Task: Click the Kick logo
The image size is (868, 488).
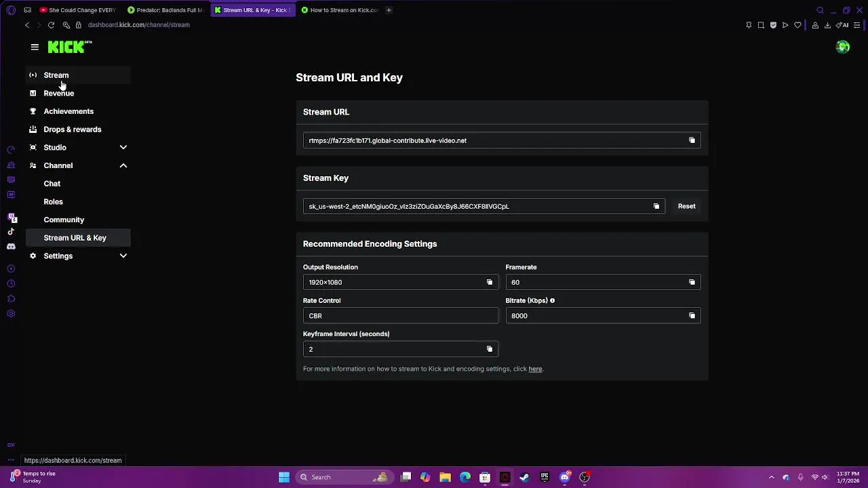Action: [x=69, y=47]
